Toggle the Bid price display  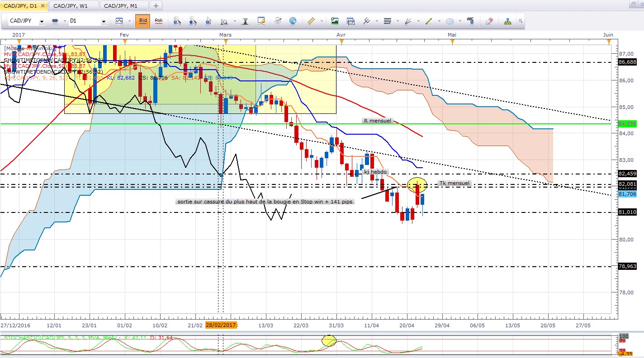pos(143,21)
